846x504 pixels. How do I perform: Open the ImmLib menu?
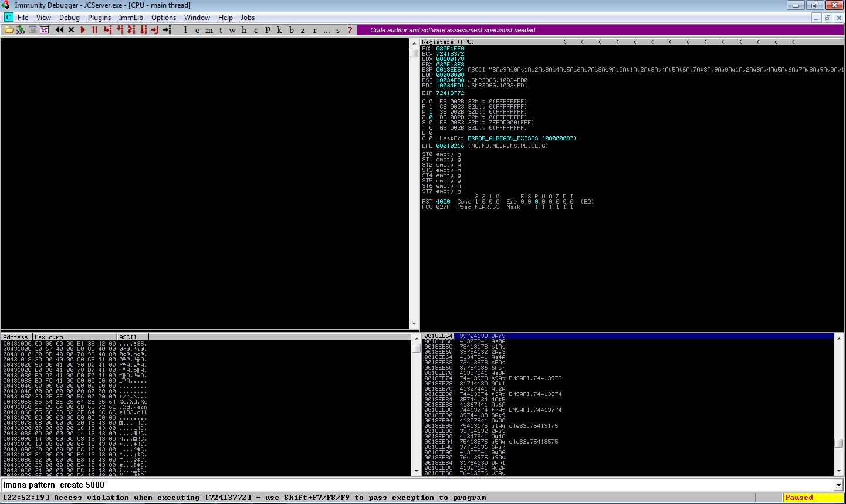pos(131,18)
